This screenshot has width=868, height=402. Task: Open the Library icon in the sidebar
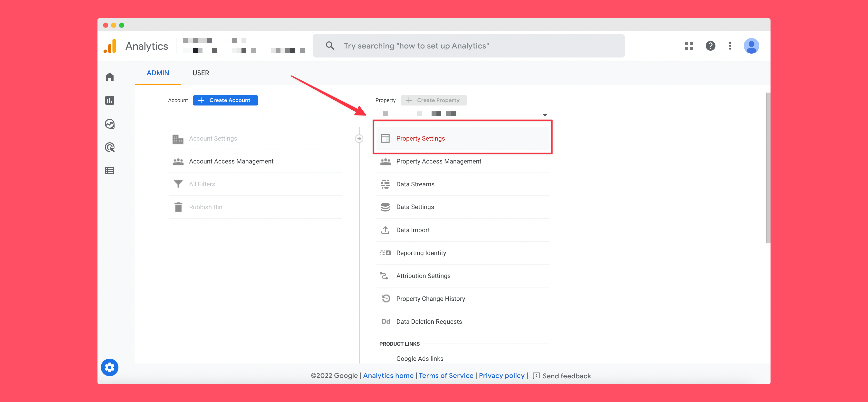coord(109,171)
